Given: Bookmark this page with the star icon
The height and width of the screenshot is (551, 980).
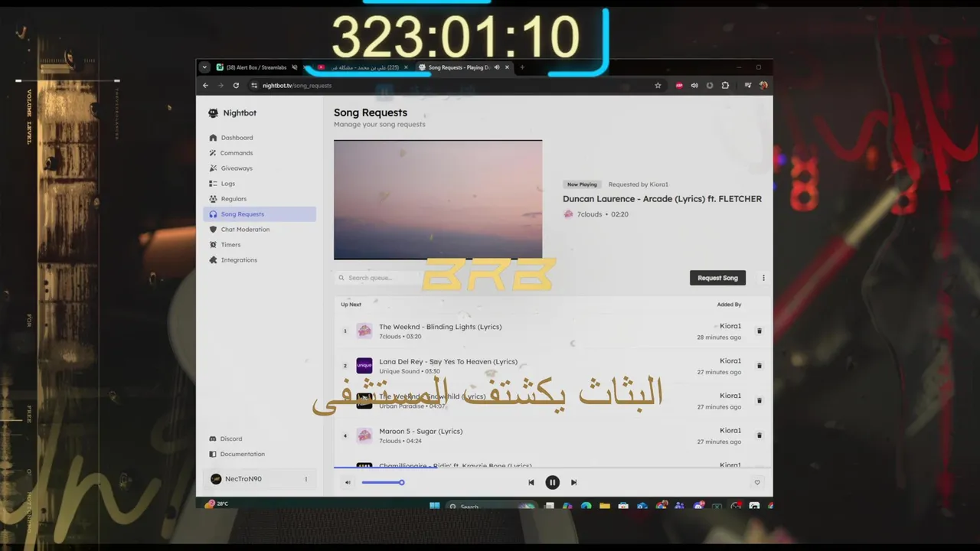Looking at the screenshot, I should (x=658, y=86).
